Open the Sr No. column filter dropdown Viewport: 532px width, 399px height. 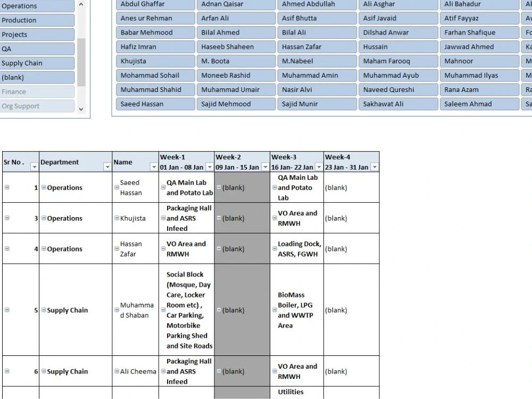coord(34,167)
